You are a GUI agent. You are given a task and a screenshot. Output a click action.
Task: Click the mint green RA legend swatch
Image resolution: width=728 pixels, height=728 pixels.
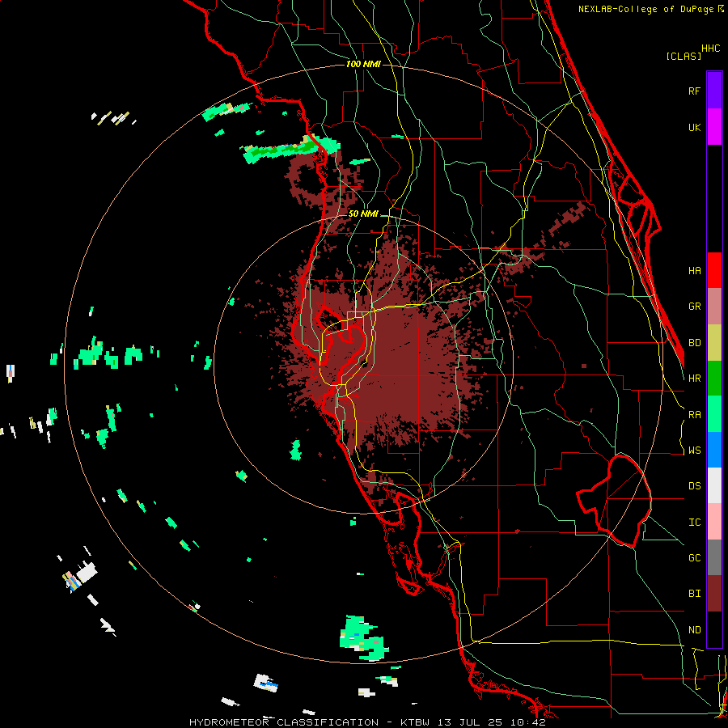pyautogui.click(x=714, y=414)
